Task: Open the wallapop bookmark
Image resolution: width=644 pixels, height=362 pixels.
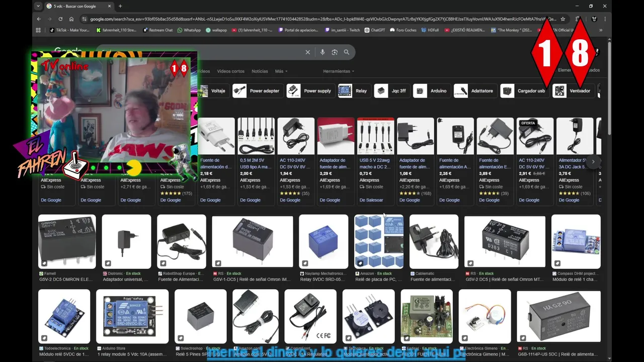Action: pos(216,30)
